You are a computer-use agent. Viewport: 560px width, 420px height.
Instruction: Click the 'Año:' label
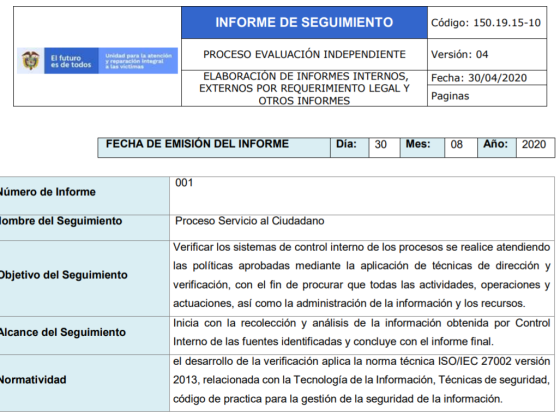click(495, 144)
